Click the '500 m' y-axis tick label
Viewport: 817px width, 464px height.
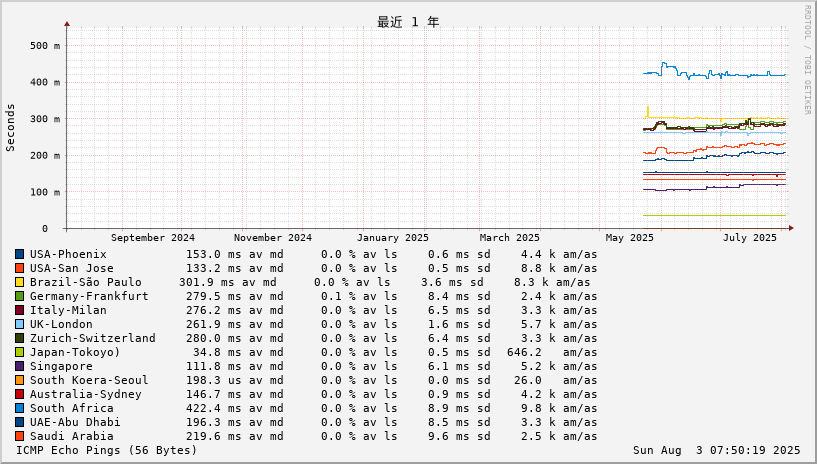[x=45, y=46]
